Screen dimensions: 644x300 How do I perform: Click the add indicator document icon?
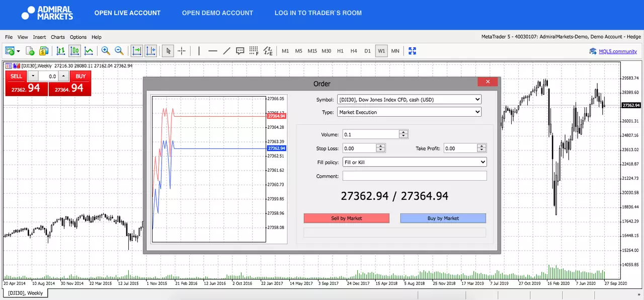pos(30,51)
